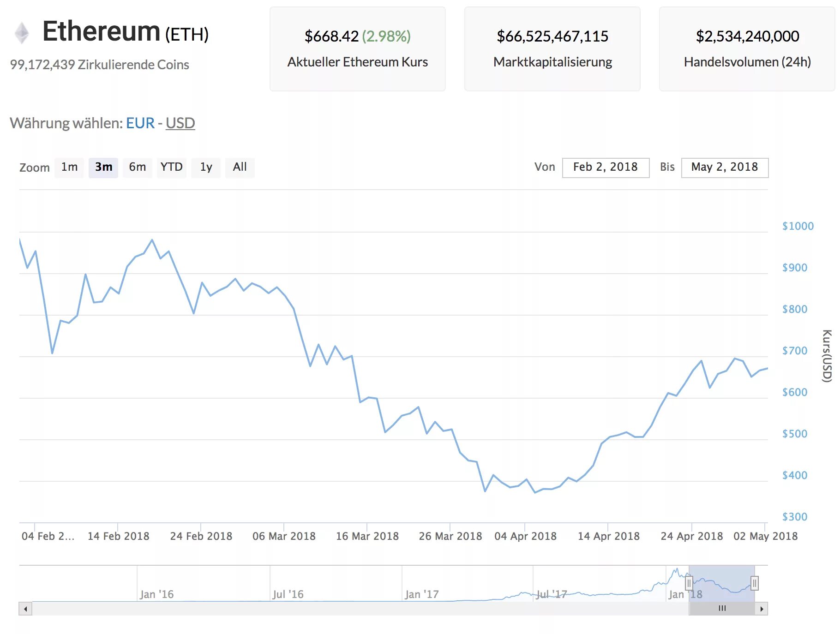Click the Zoom label
The width and height of the screenshot is (840, 634).
coord(35,167)
